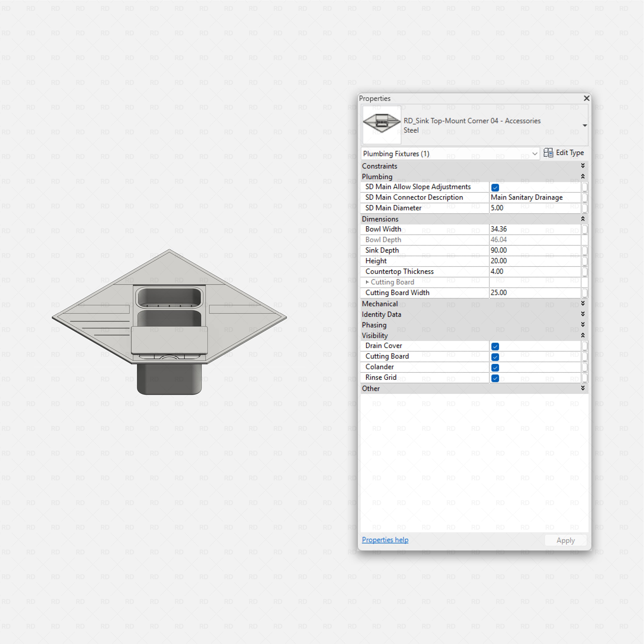Uncheck the Drain Cover visibility checkbox
Image resolution: width=644 pixels, height=644 pixels.
pyautogui.click(x=495, y=346)
